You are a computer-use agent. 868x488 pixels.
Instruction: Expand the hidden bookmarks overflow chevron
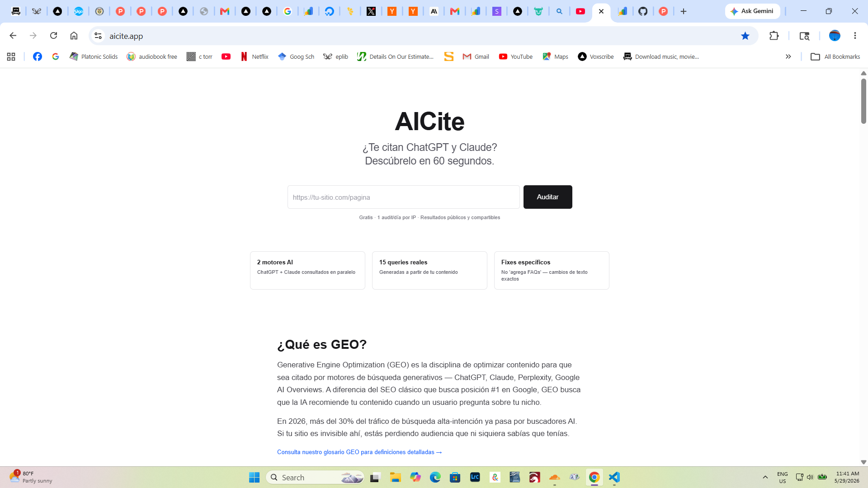[x=788, y=56]
